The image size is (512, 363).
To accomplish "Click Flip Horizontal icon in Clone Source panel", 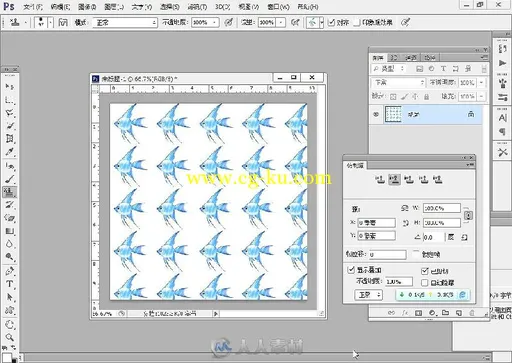I will 405,208.
